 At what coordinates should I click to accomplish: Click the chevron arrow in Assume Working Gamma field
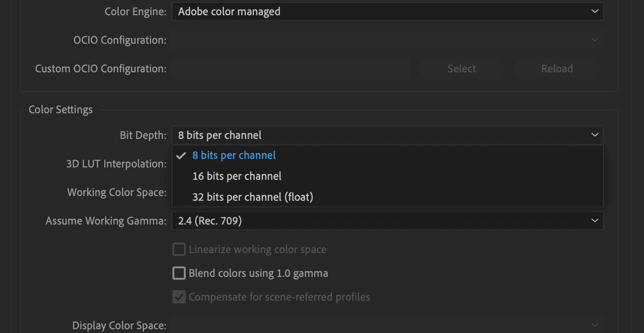pyautogui.click(x=594, y=221)
